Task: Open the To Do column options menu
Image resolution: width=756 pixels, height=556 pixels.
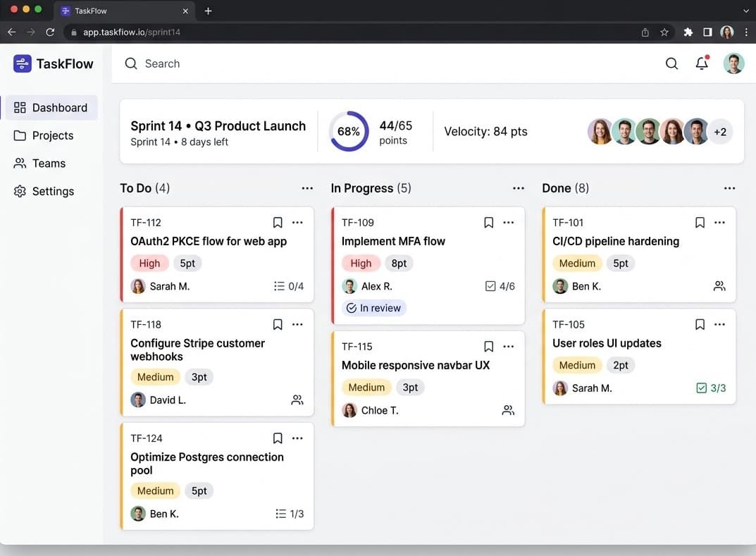Action: pos(307,188)
